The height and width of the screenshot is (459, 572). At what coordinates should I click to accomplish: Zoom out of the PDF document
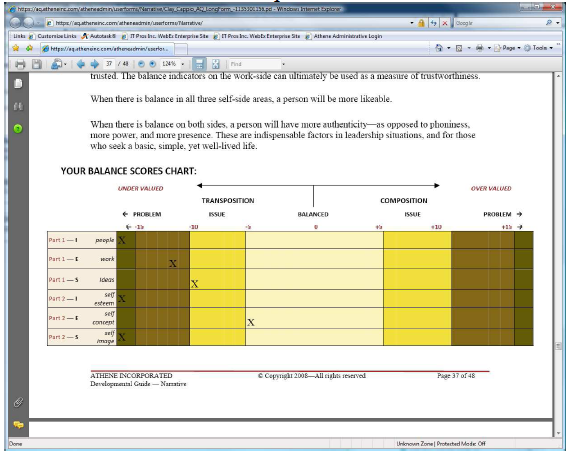click(x=141, y=64)
